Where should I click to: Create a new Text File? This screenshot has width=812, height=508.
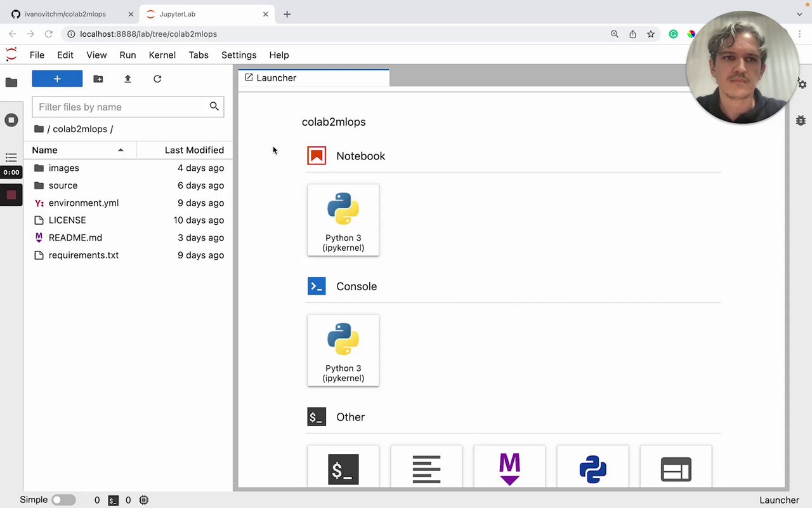pos(426,467)
